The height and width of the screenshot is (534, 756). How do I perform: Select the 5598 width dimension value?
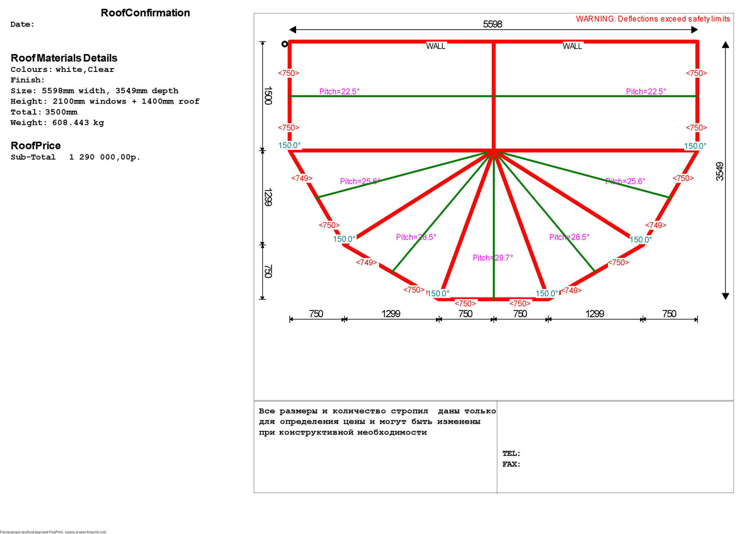point(492,24)
